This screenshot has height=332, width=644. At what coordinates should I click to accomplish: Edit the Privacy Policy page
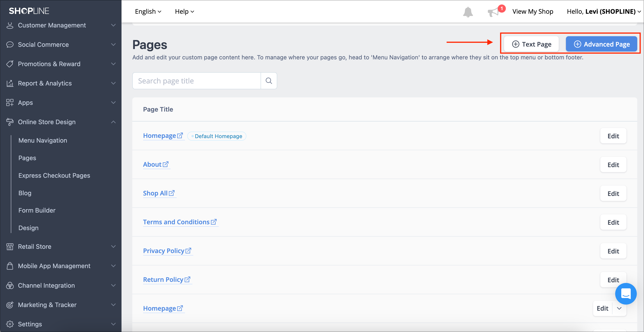tap(613, 251)
